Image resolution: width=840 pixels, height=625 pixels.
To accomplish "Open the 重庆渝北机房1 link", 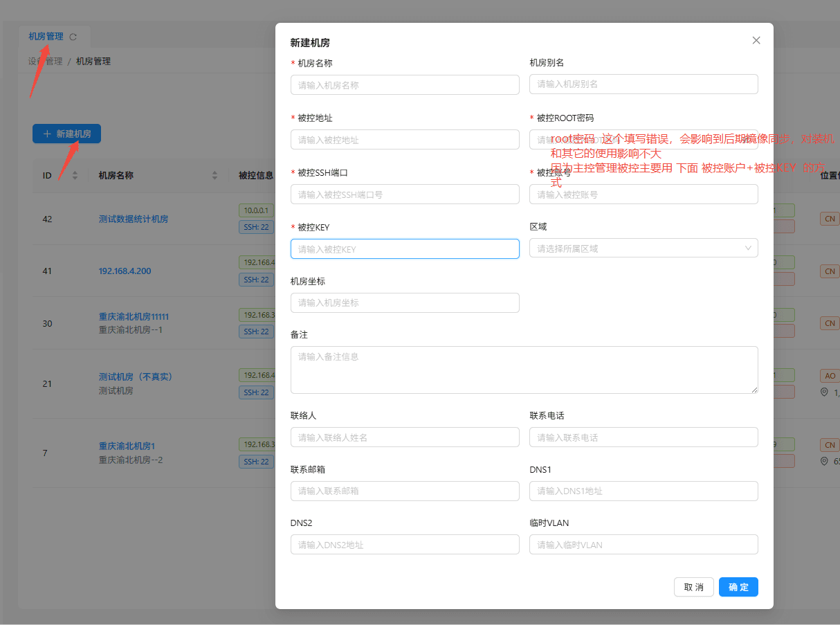I will pyautogui.click(x=127, y=446).
